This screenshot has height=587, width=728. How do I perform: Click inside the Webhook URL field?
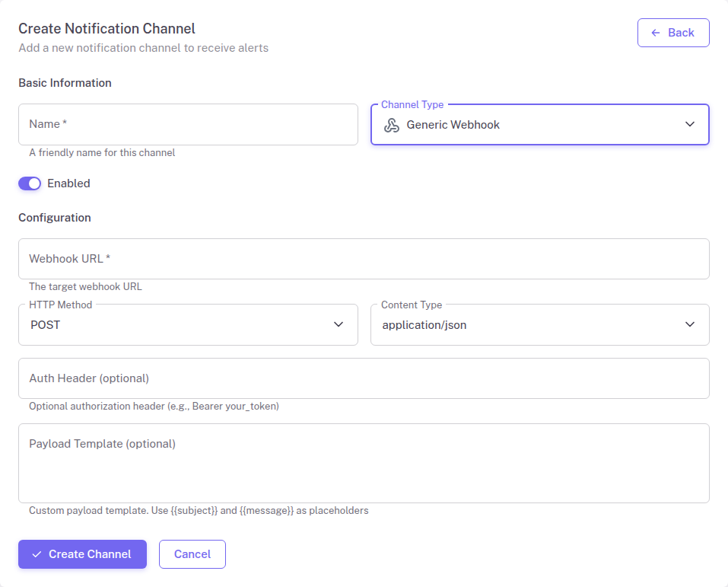364,258
